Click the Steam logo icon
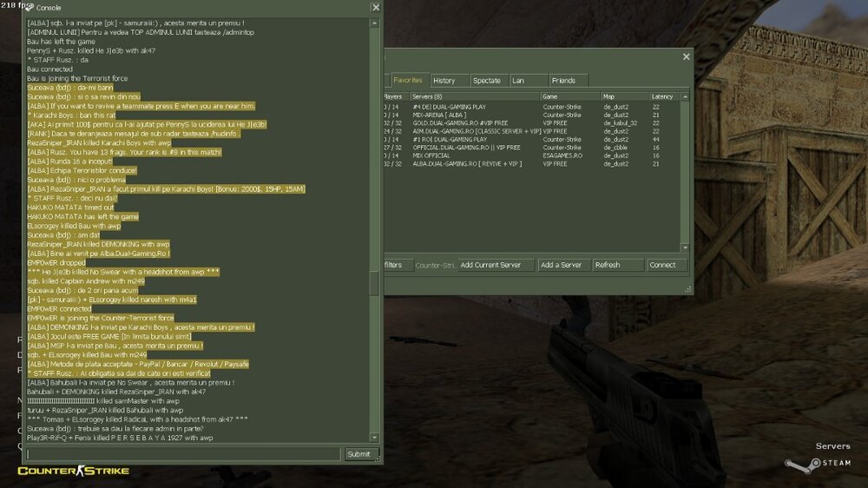Image resolution: width=868 pixels, height=488 pixels. pos(792,464)
